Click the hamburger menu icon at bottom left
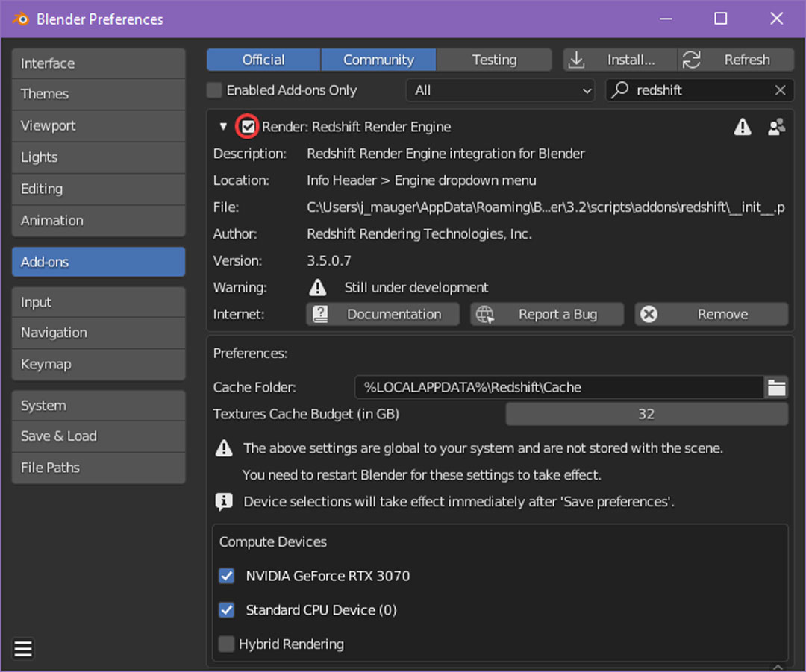This screenshot has width=806, height=672. coord(23,649)
